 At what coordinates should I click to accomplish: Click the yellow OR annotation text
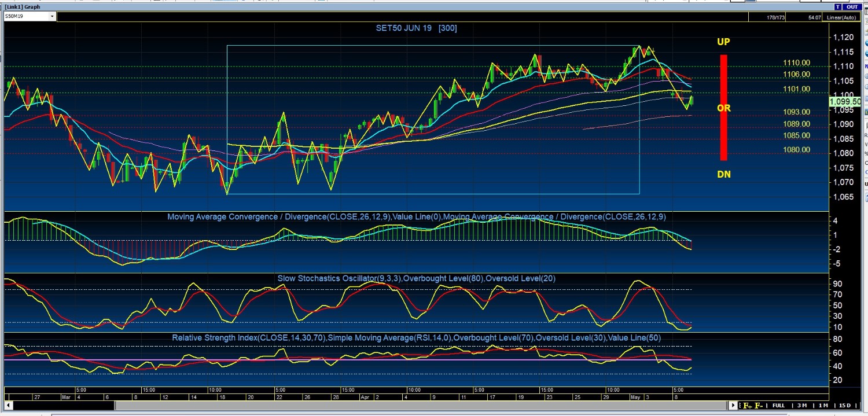(723, 108)
